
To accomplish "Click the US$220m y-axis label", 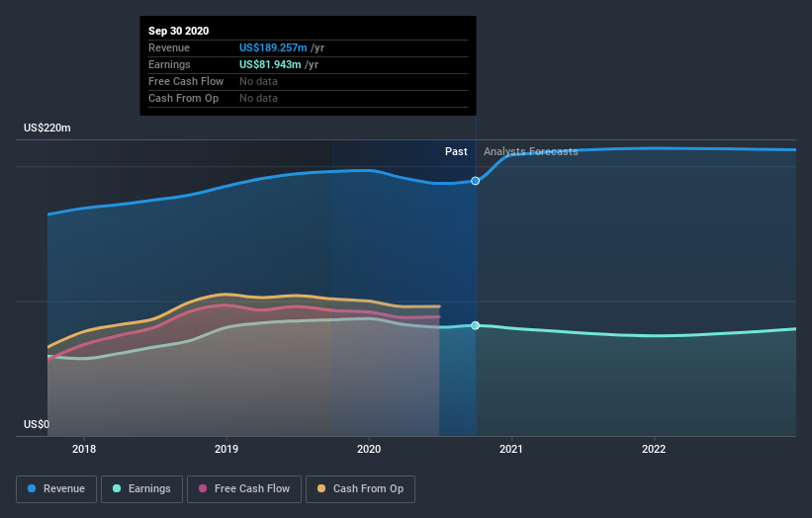I will [47, 128].
